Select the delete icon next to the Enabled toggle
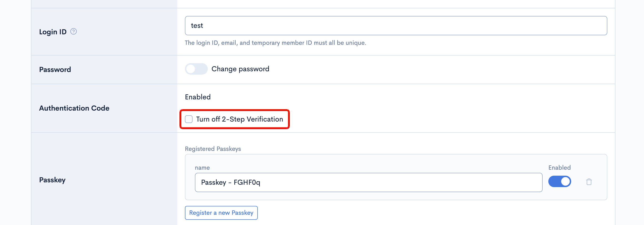The image size is (644, 225). [x=589, y=181]
